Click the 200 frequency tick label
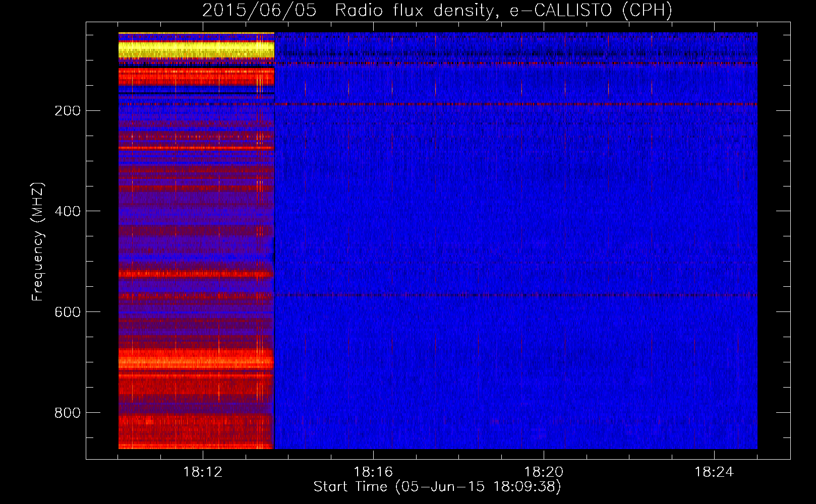 [68, 111]
